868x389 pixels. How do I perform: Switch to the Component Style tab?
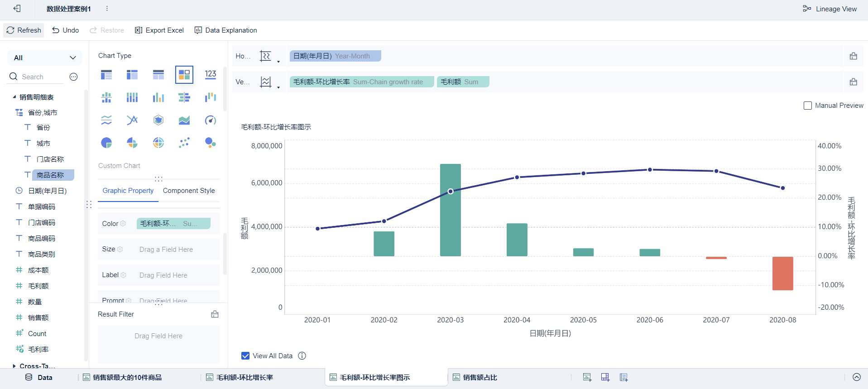point(189,191)
